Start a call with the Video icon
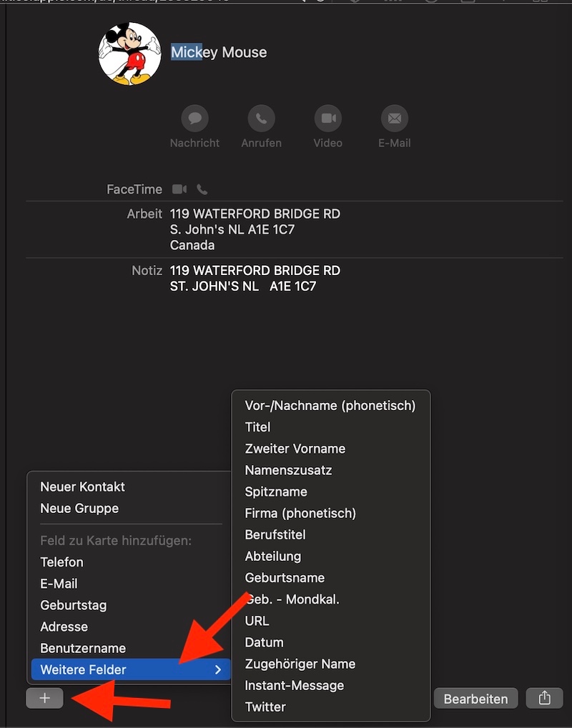The image size is (572, 728). click(328, 118)
